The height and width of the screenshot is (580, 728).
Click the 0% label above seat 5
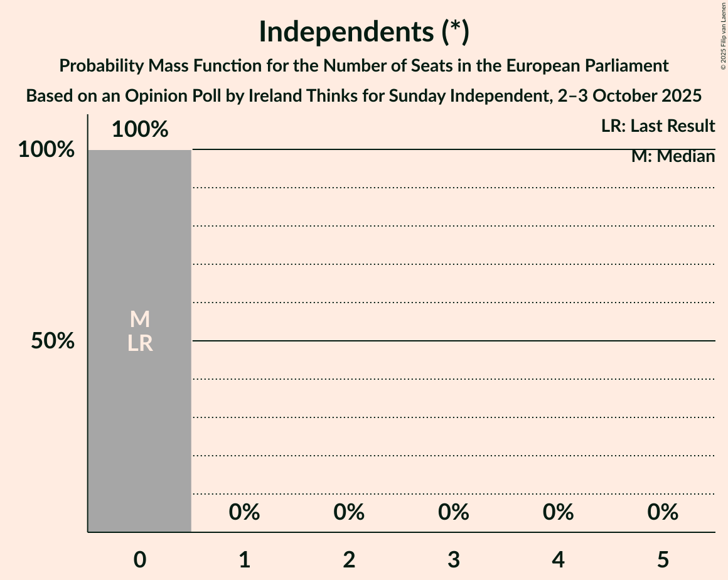pyautogui.click(x=663, y=513)
